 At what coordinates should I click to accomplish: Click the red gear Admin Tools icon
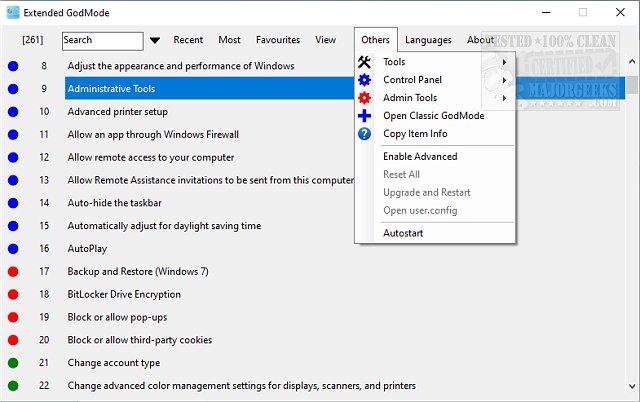pos(364,98)
